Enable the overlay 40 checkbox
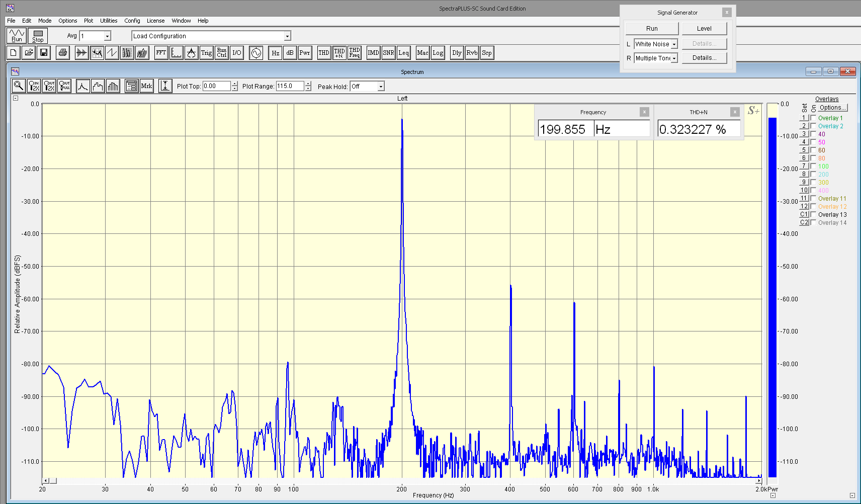The height and width of the screenshot is (504, 861). click(x=813, y=134)
